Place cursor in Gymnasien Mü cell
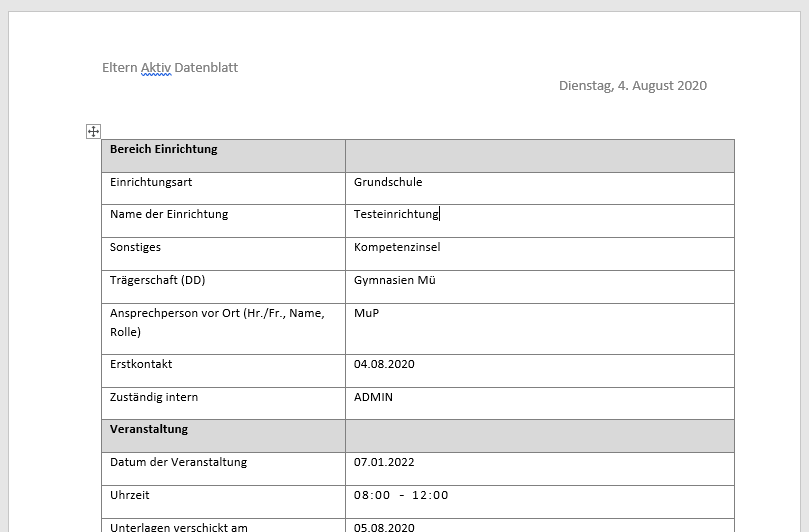Viewport: 809px width, 532px height. pos(540,287)
